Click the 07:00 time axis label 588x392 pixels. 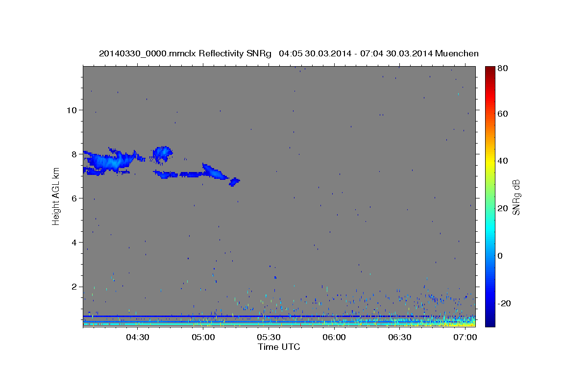point(465,337)
